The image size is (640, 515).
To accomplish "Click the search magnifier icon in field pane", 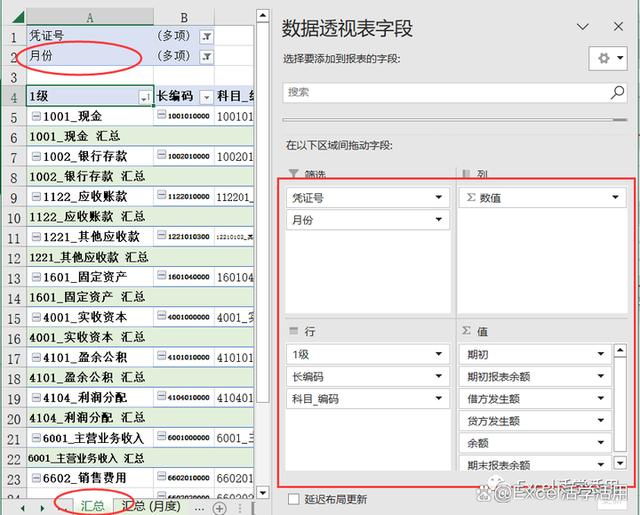I will 617,93.
